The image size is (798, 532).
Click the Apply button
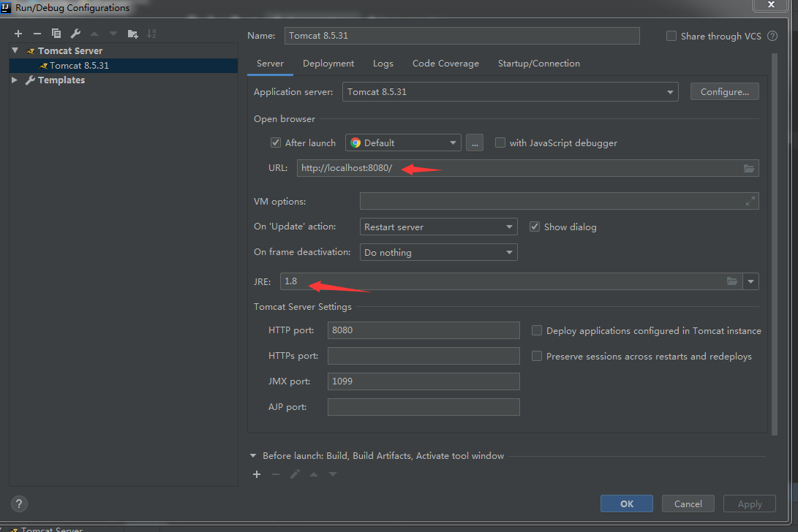click(x=750, y=503)
